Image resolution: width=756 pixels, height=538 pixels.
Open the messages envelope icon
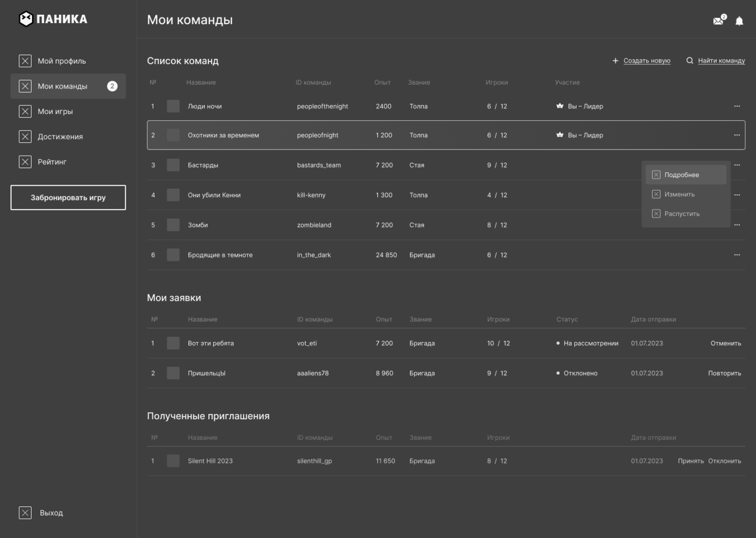point(718,21)
